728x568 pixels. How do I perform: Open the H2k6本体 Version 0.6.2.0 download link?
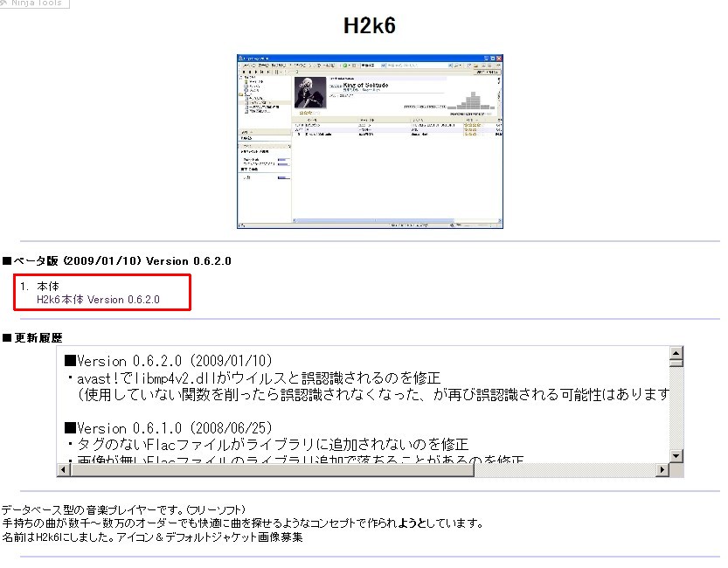(x=98, y=300)
